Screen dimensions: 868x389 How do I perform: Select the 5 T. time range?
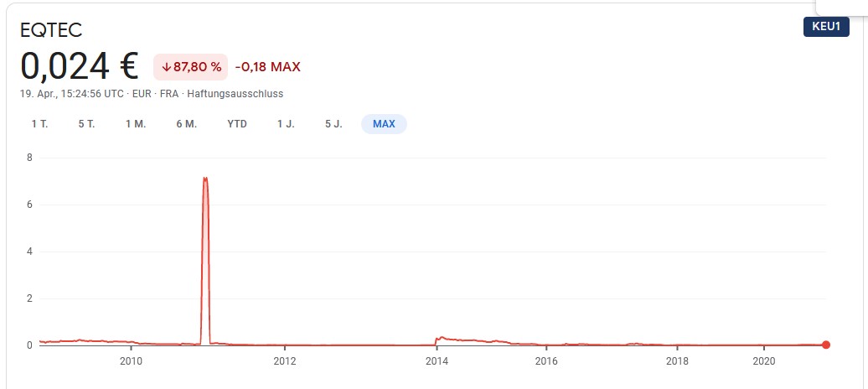(86, 124)
